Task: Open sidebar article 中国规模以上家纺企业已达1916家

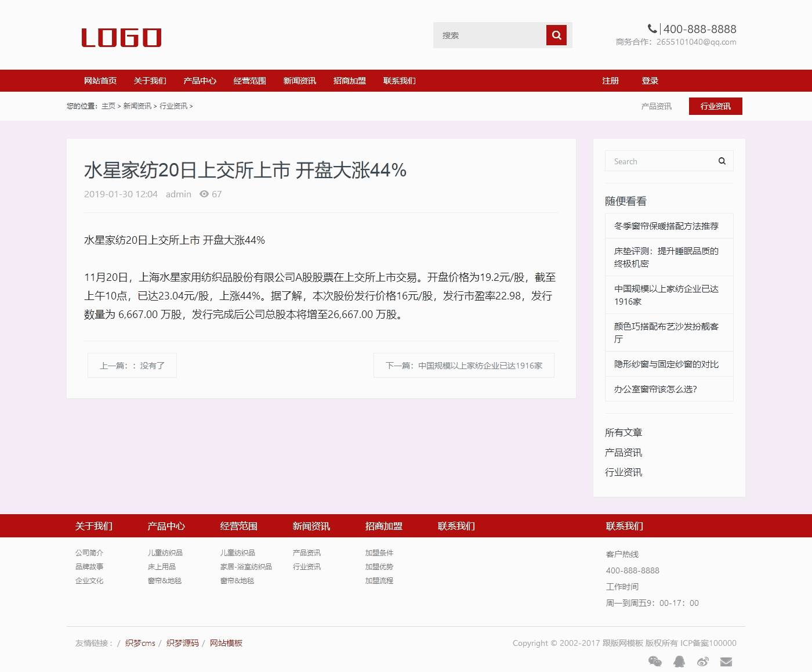Action: point(669,295)
